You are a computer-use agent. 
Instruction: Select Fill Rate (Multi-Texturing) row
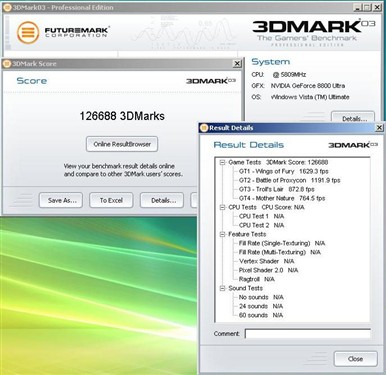point(280,252)
